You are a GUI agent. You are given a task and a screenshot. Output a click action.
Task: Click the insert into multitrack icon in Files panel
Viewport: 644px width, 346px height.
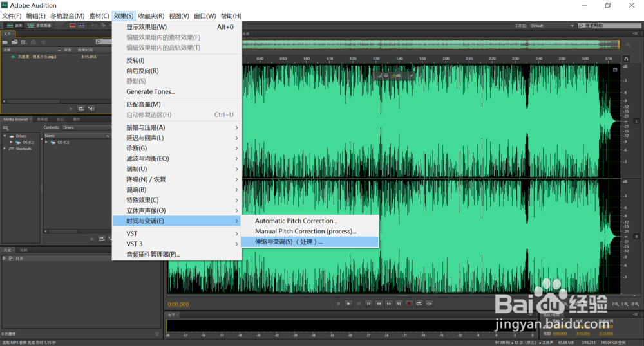[x=33, y=42]
